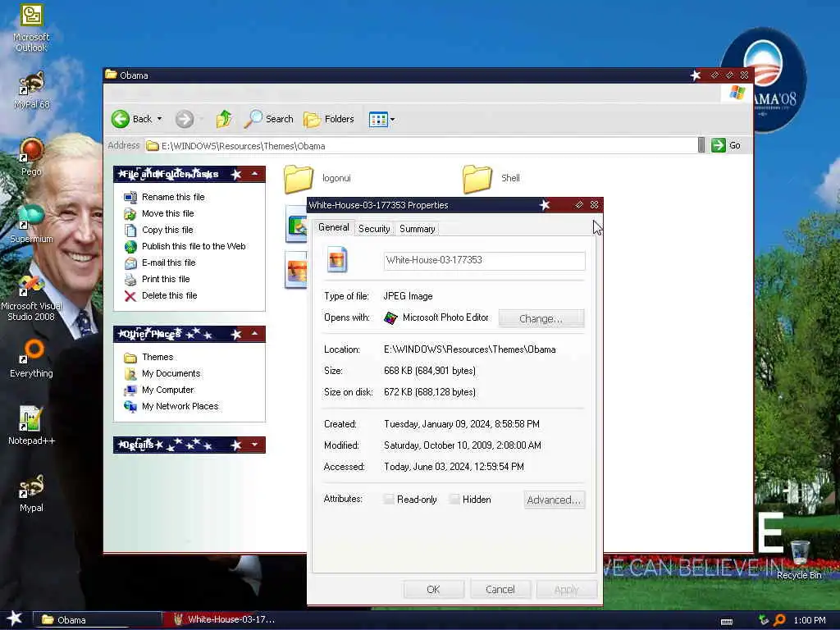Click the file name field in Properties
The height and width of the screenshot is (630, 840).
pos(484,261)
